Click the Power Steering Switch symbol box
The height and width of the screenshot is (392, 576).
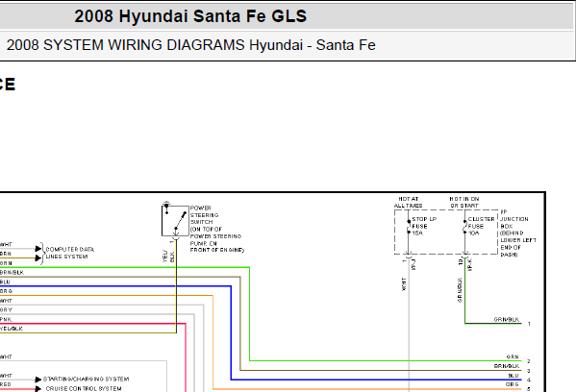(175, 221)
